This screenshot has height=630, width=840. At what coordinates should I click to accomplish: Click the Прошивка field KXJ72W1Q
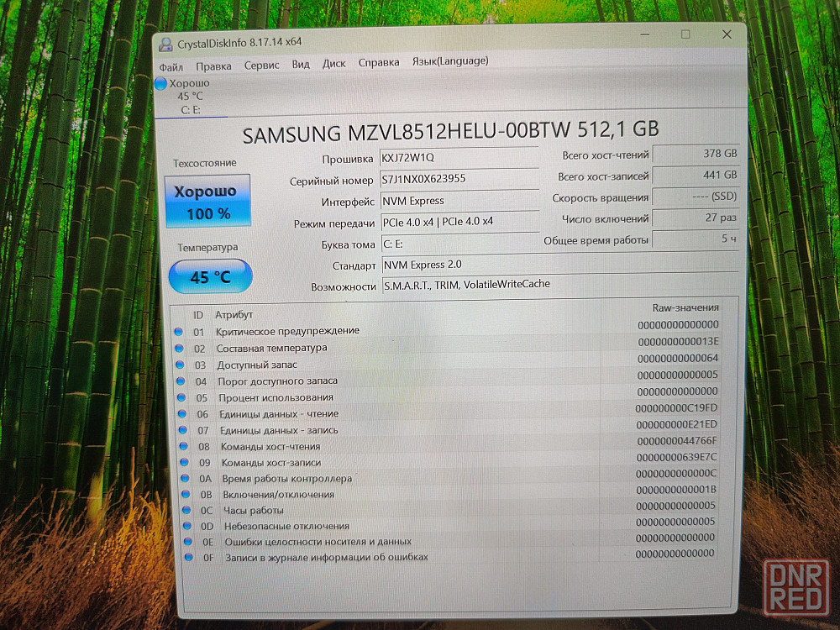click(x=459, y=158)
